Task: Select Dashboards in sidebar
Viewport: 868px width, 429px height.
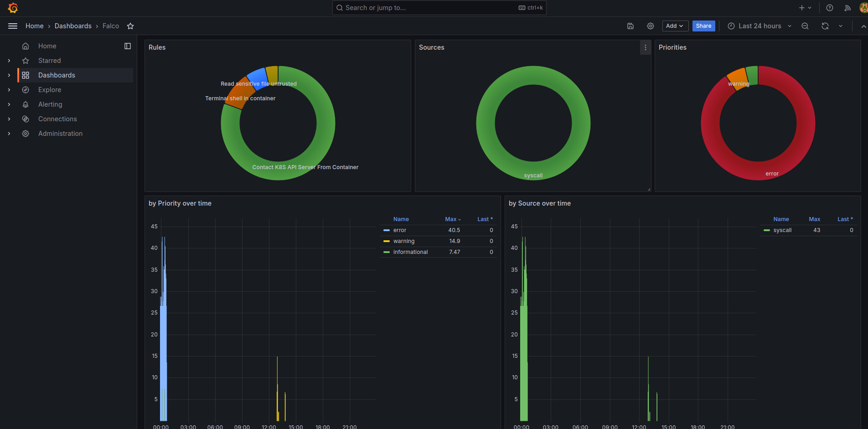Action: (x=57, y=75)
